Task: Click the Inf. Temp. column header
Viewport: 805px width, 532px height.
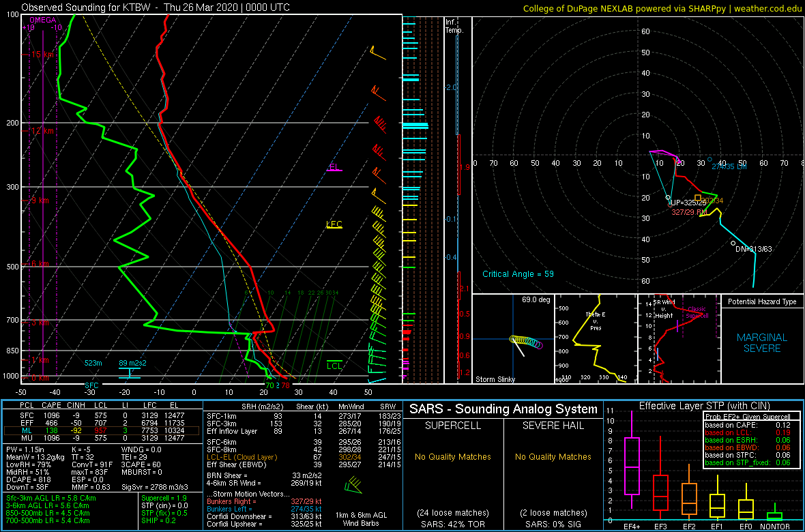Action: 454,26
